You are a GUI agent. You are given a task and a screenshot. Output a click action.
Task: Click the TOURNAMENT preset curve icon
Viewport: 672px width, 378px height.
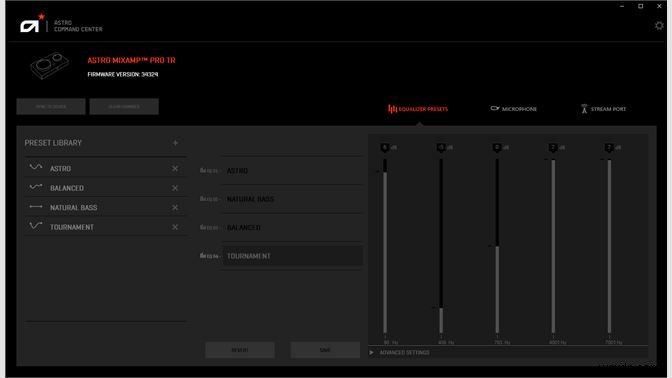click(36, 225)
